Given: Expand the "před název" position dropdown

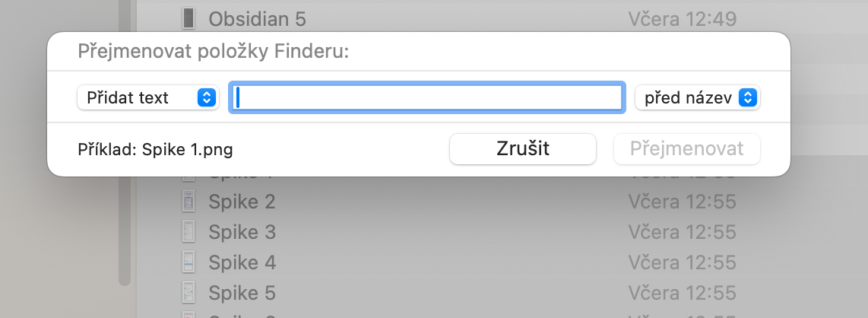Looking at the screenshot, I should 697,97.
